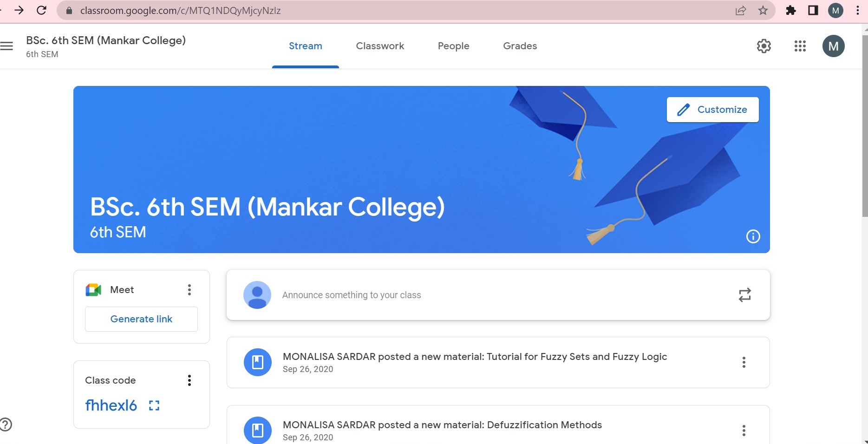Click the Class code label
This screenshot has height=444, width=868.
[111, 380]
